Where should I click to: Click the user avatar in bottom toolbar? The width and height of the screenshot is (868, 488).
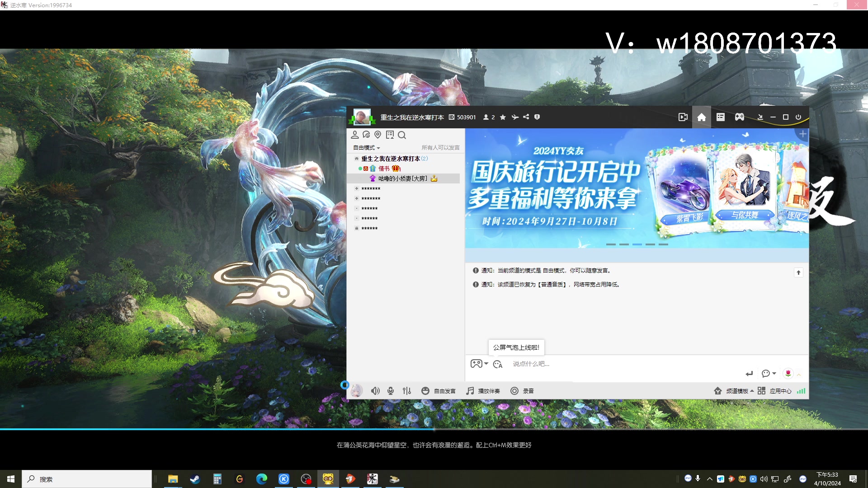pos(356,391)
